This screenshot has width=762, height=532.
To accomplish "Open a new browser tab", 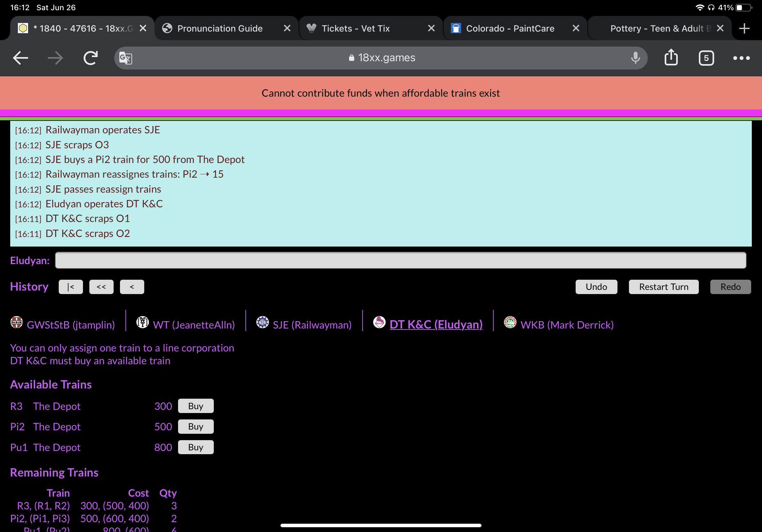I will [744, 28].
